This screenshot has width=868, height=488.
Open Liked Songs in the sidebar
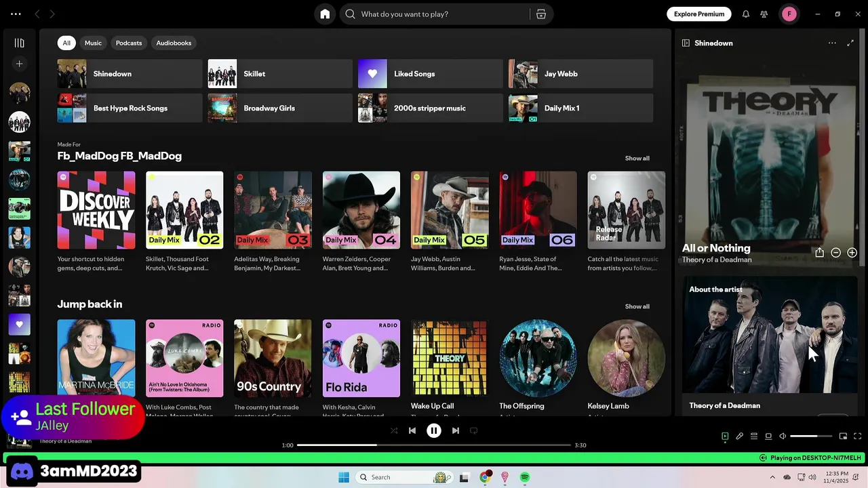(19, 325)
